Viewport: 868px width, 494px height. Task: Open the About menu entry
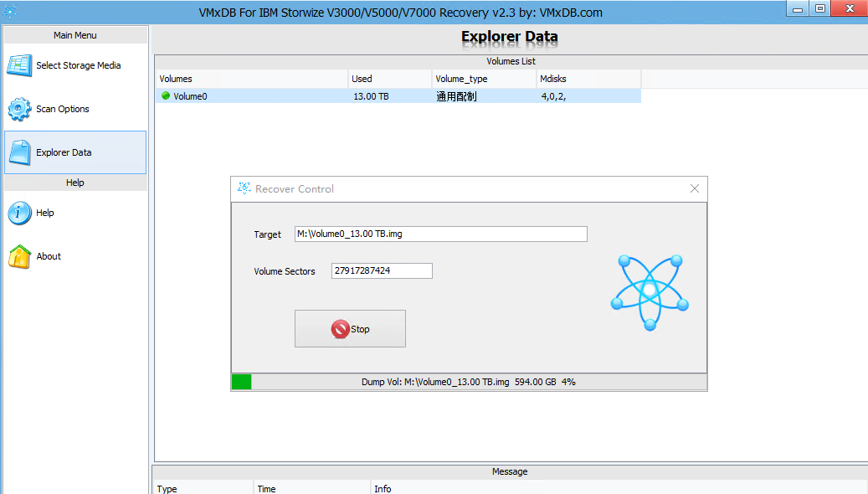coord(75,256)
